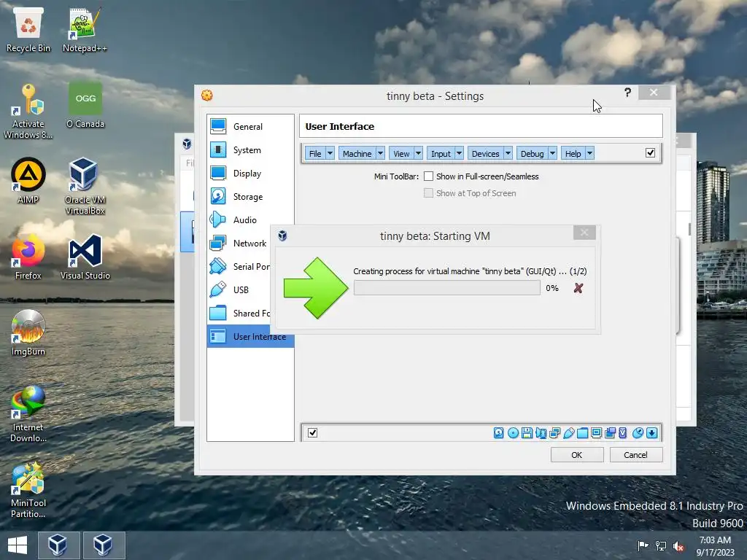The height and width of the screenshot is (560, 747).
Task: Expand the Help menu dropdown arrow
Action: [x=589, y=153]
